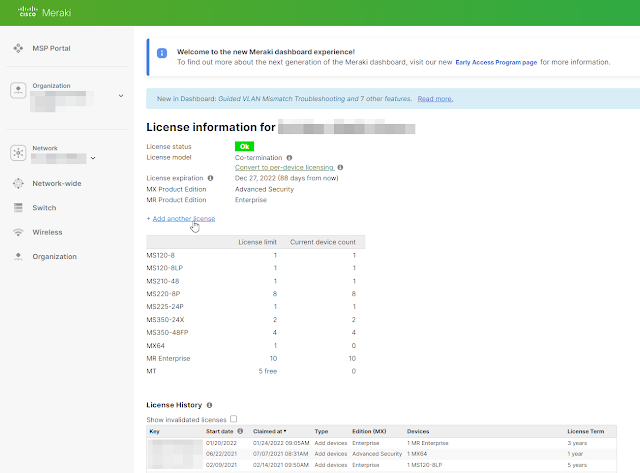
Task: Click the 07/07/2021 08:31AM claimed cell
Action: [x=280, y=454]
